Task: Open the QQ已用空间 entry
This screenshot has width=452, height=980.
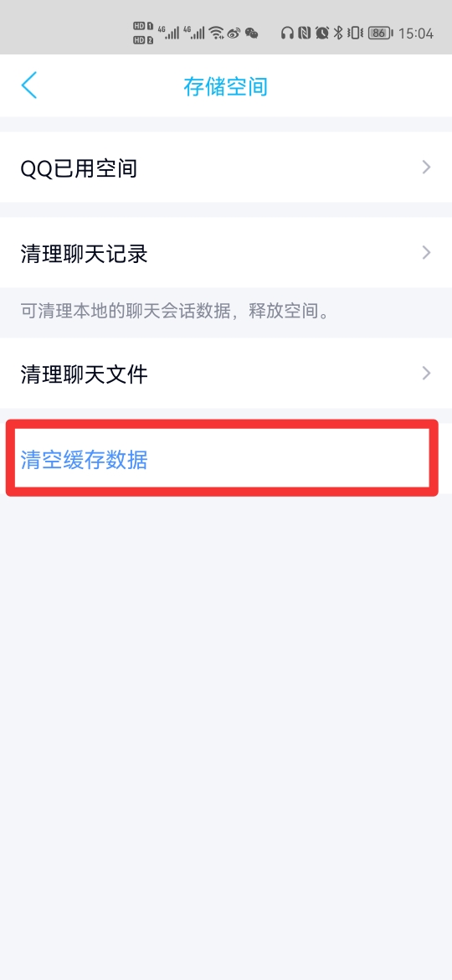Action: tap(226, 167)
